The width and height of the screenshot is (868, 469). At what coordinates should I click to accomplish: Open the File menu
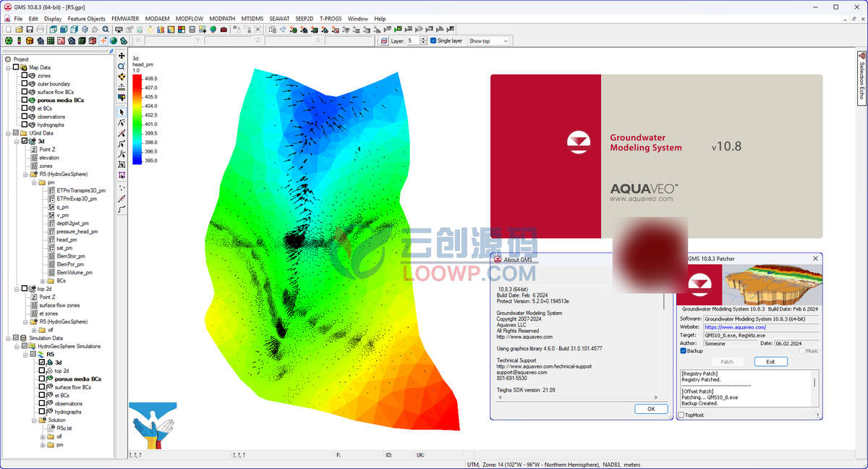18,18
